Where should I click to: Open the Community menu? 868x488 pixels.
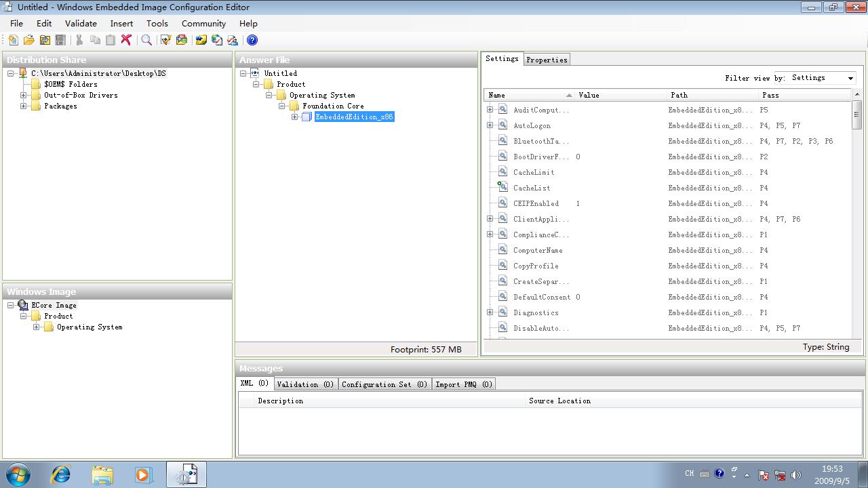click(x=203, y=23)
